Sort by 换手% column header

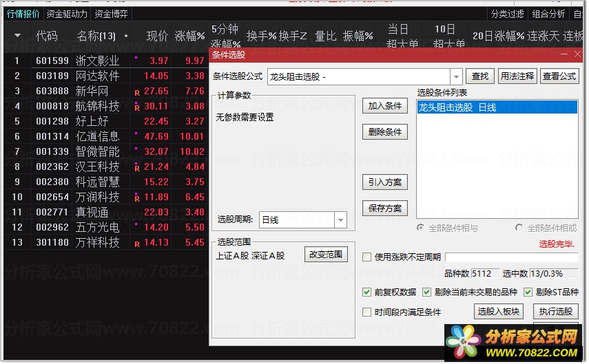[262, 36]
